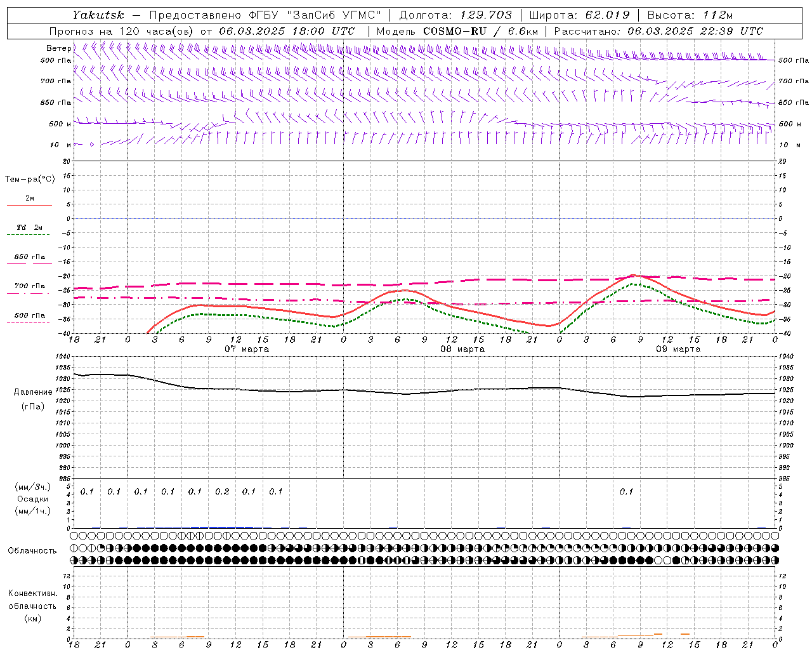Click the (мм/1ч.) precipitation unit label
Image resolution: width=812 pixels, height=650 pixels.
tap(32, 510)
